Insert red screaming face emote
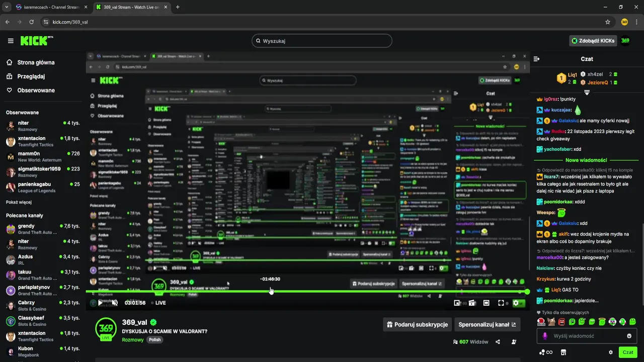644x362 pixels. click(x=561, y=322)
